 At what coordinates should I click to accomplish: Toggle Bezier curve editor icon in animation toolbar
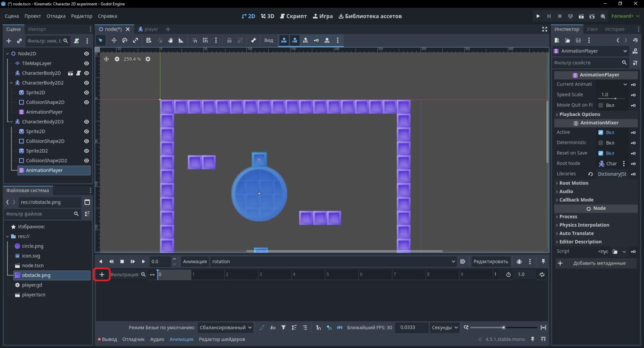(262, 327)
